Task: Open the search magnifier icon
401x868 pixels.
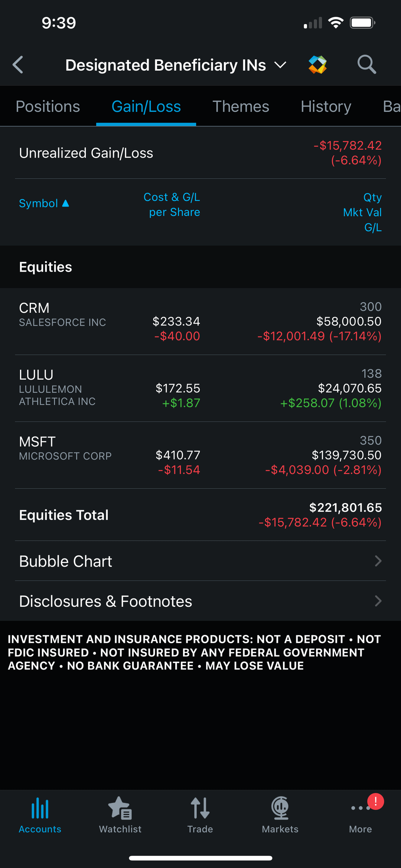Action: click(366, 65)
